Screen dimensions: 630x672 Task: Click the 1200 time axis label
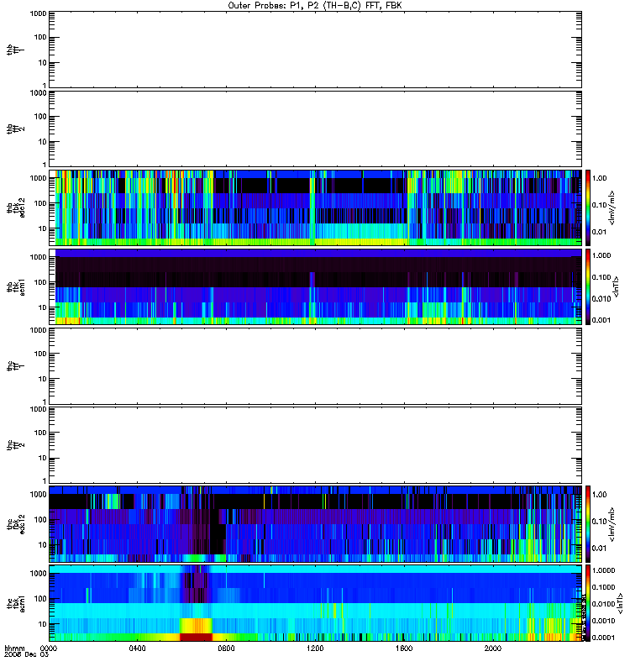(x=315, y=648)
